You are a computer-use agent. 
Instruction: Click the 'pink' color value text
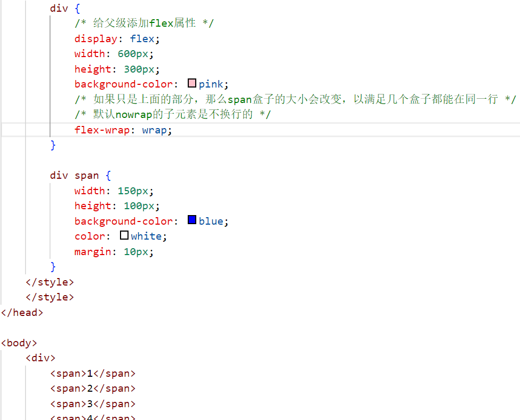coord(211,84)
